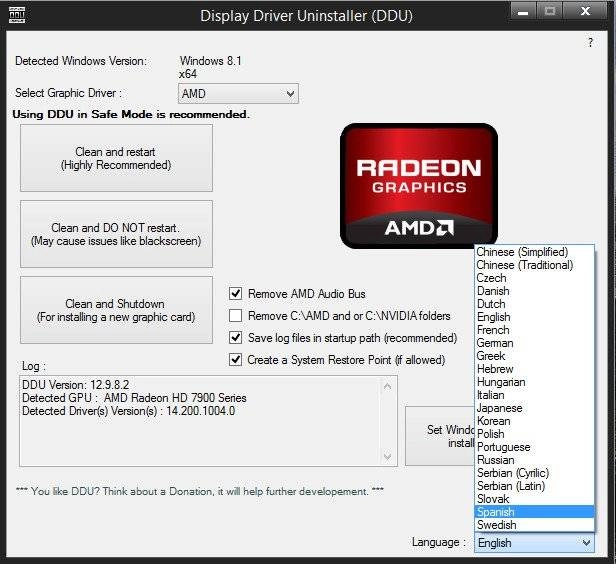
Task: Click Clean and DO NOT restart button
Action: [x=116, y=234]
